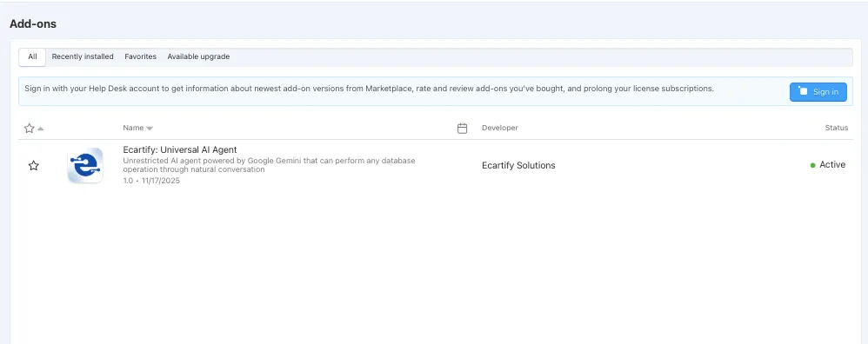Click the Help Desk sign-in notice text
868x344 pixels.
370,89
